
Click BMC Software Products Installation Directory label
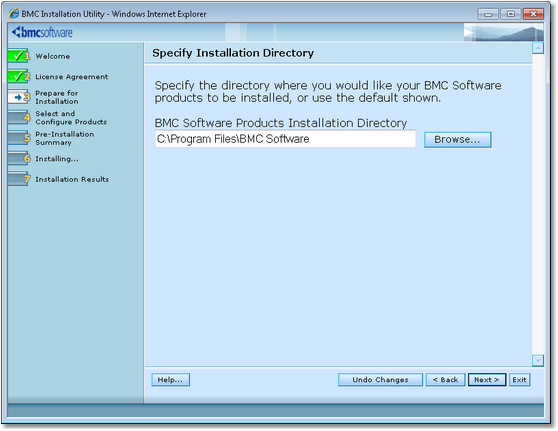pos(281,123)
